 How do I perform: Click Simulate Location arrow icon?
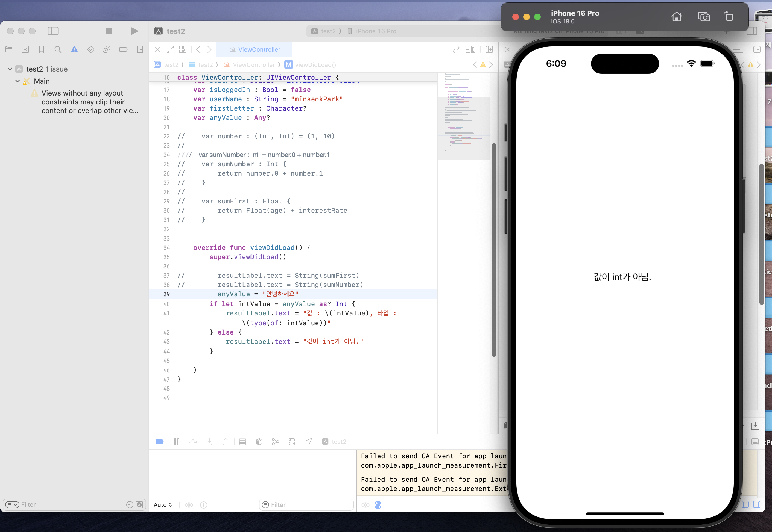pos(308,442)
